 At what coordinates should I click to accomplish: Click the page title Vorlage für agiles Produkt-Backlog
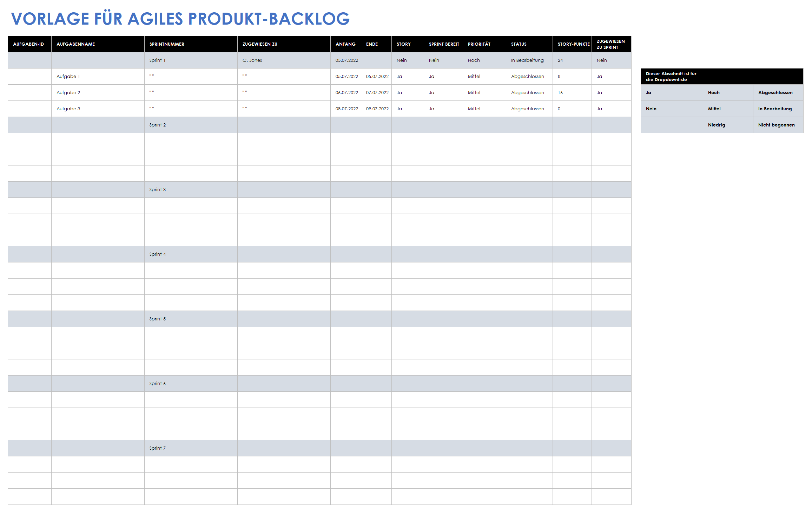(180, 18)
